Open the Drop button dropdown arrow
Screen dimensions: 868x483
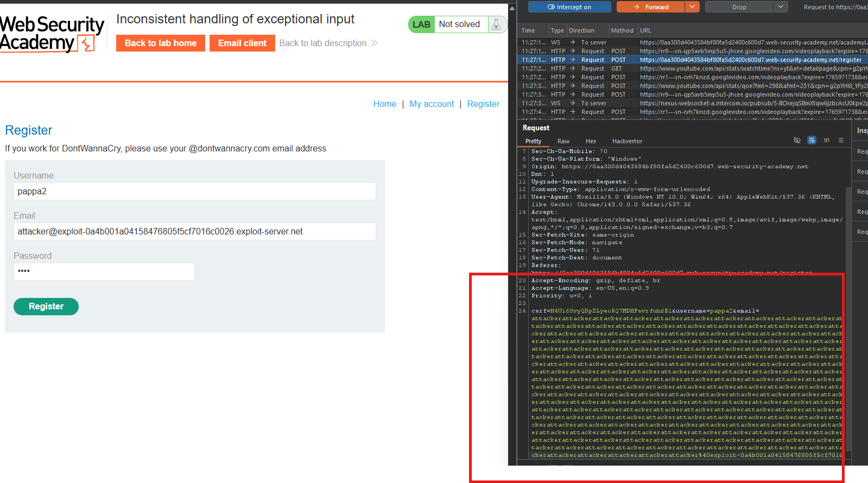tap(781, 7)
